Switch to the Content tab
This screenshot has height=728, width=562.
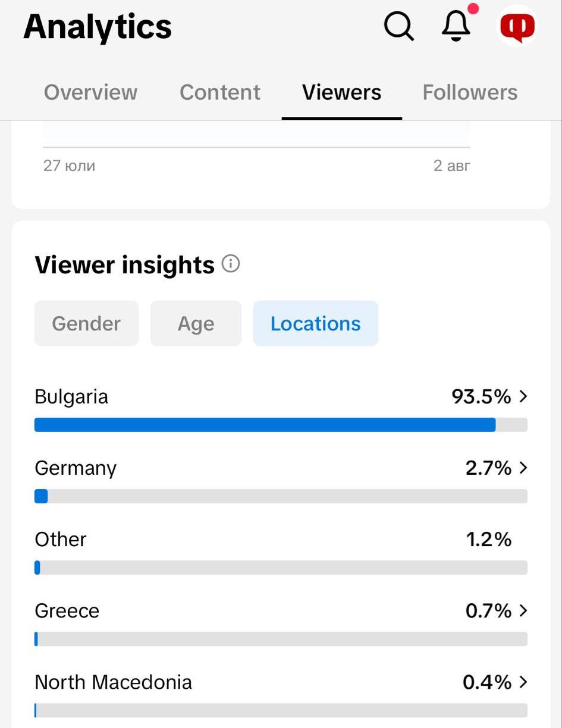(x=220, y=92)
